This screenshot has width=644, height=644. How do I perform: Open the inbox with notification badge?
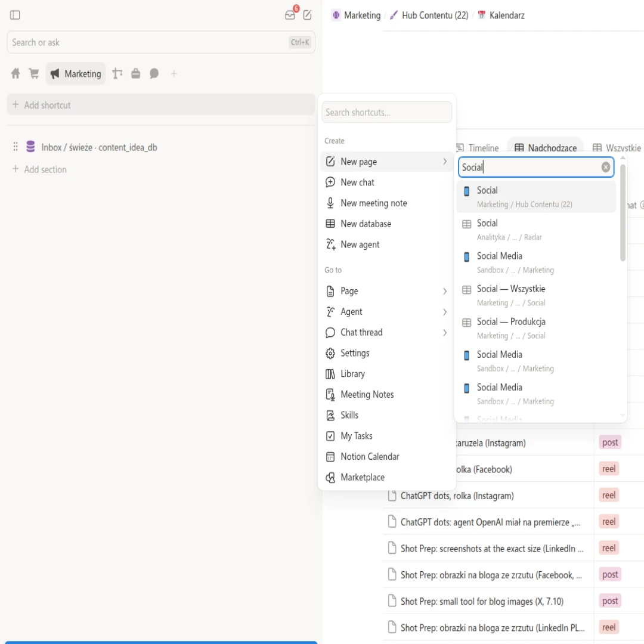click(x=290, y=15)
